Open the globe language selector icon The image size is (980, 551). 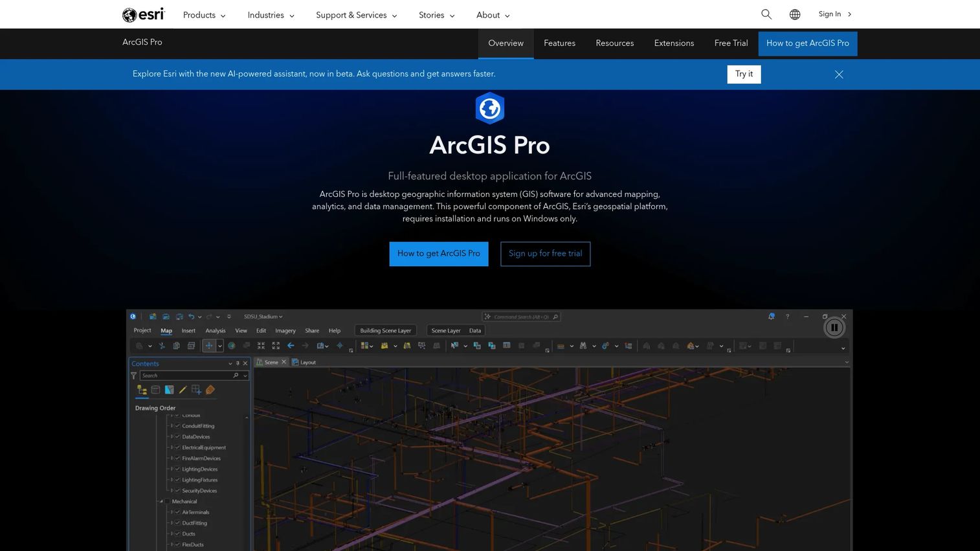795,14
